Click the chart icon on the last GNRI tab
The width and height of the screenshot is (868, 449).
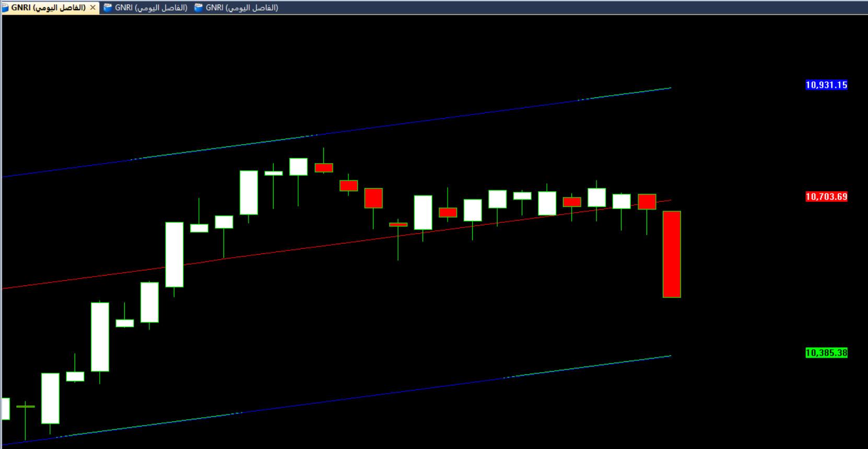[198, 7]
